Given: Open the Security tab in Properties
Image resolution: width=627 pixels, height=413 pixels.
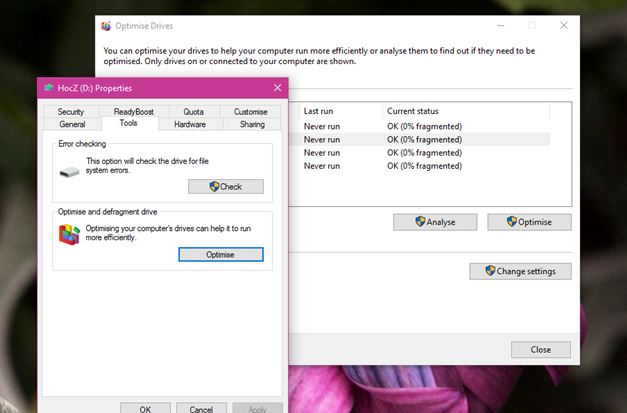Looking at the screenshot, I should click(71, 112).
